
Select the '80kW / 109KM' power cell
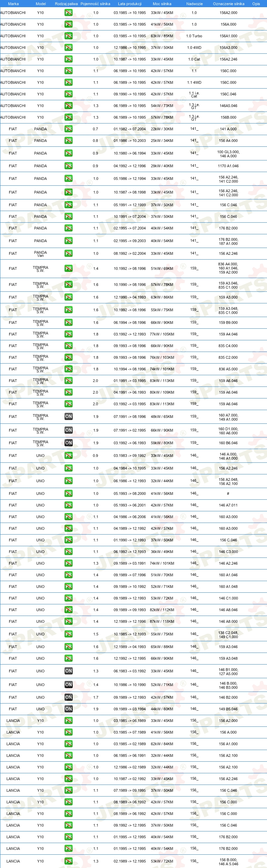click(162, 392)
